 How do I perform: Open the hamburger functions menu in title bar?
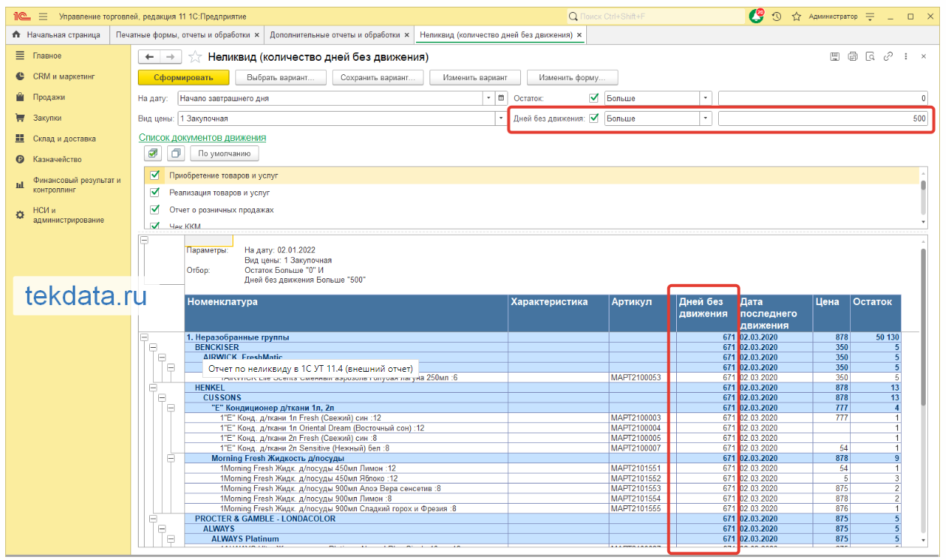42,16
